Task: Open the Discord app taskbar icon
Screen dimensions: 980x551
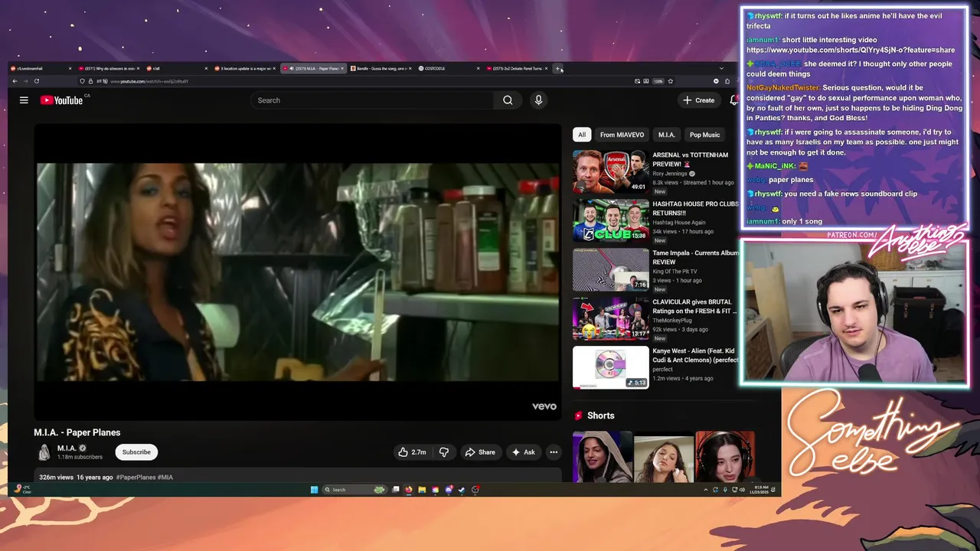Action: 449,490
